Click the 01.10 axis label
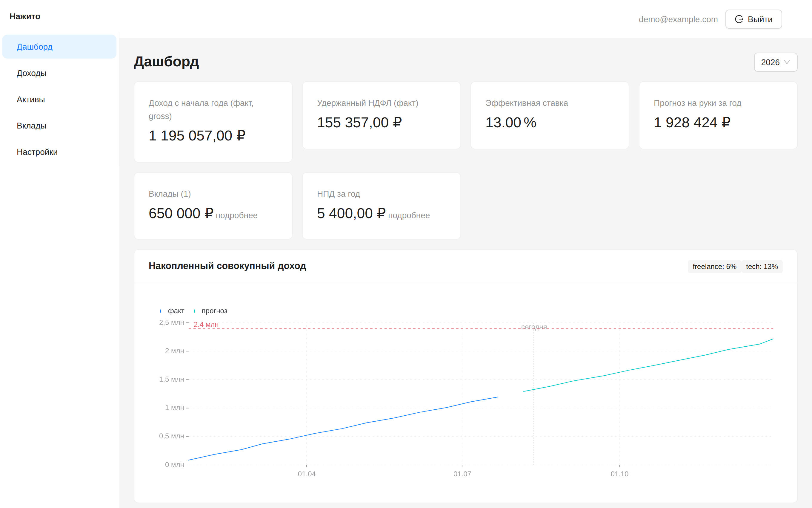This screenshot has width=812, height=508. pos(619,474)
